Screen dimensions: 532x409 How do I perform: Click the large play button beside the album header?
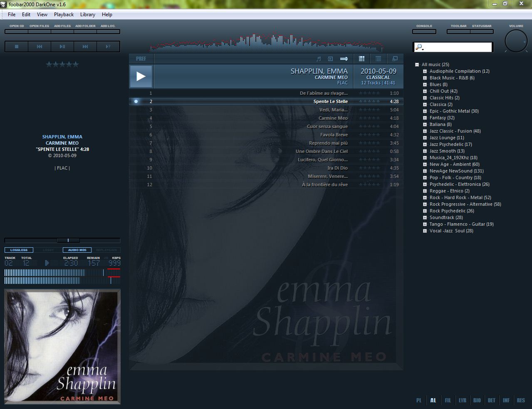click(141, 76)
